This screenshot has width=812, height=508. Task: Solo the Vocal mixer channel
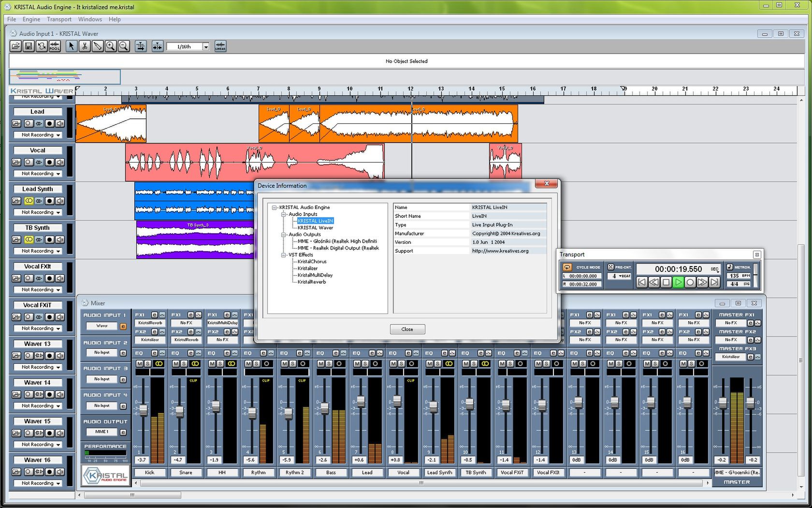pos(402,363)
